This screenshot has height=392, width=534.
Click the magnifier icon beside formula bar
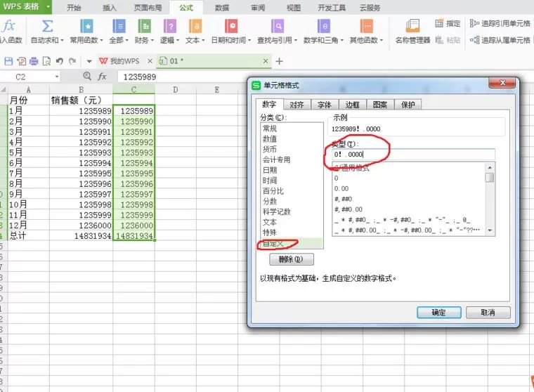pyautogui.click(x=87, y=77)
